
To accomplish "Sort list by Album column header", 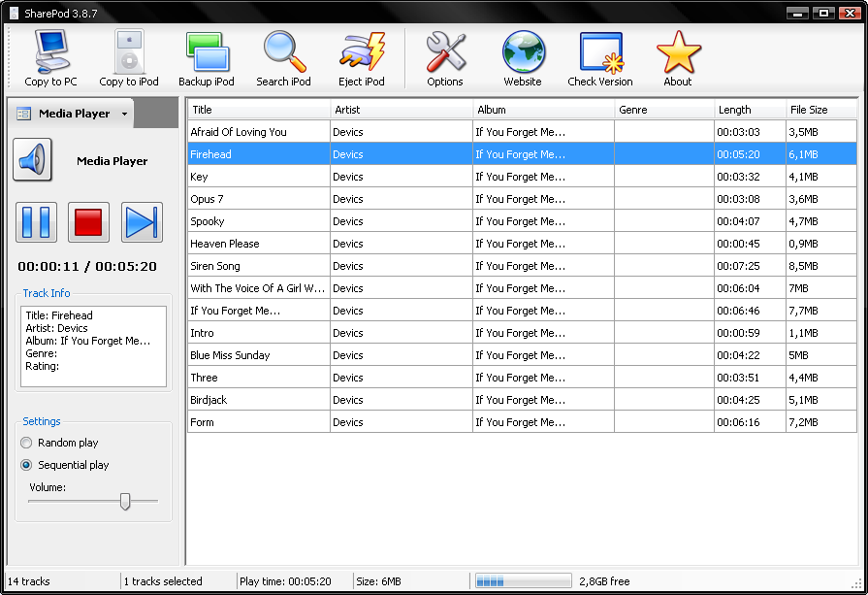I will [x=544, y=110].
